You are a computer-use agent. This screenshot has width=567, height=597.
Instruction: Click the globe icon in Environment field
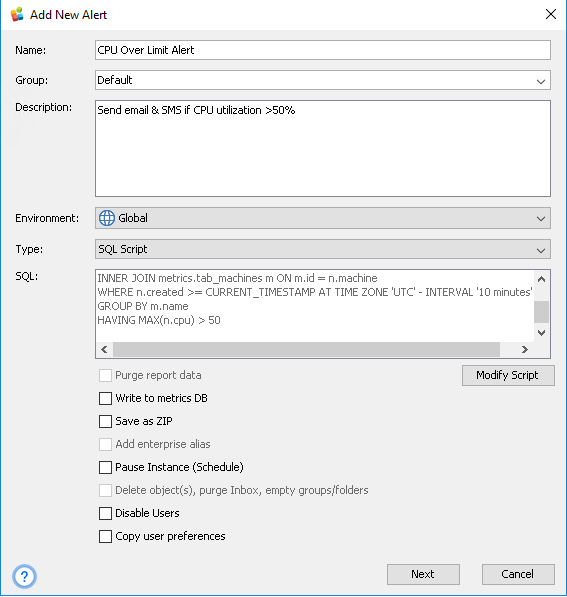tap(107, 218)
